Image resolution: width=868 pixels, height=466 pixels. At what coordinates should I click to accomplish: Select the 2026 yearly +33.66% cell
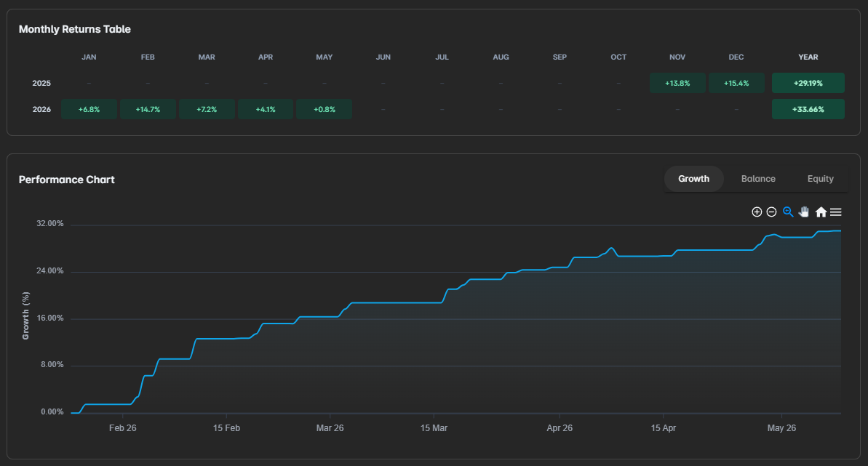point(808,109)
